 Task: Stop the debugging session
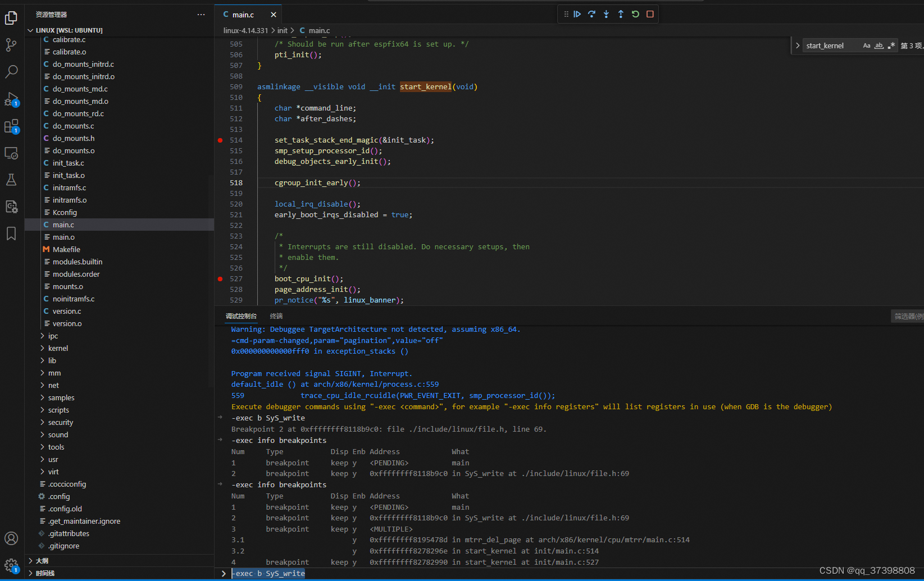[650, 14]
